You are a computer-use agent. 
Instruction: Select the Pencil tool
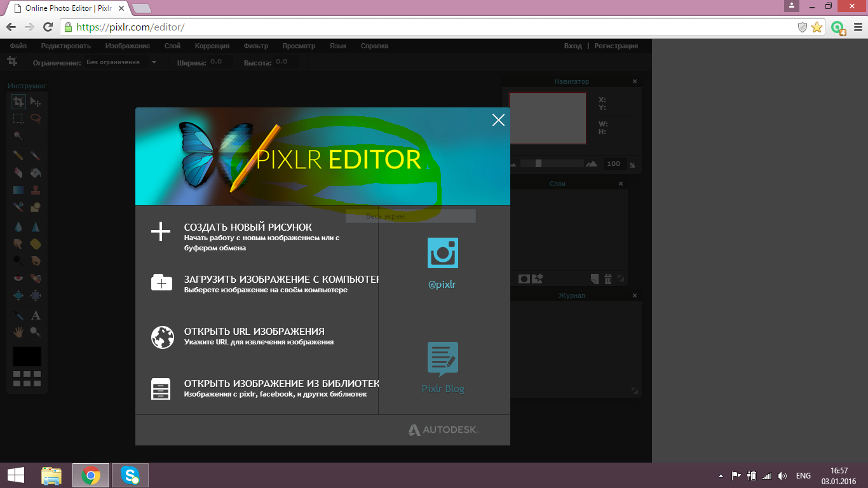[18, 155]
